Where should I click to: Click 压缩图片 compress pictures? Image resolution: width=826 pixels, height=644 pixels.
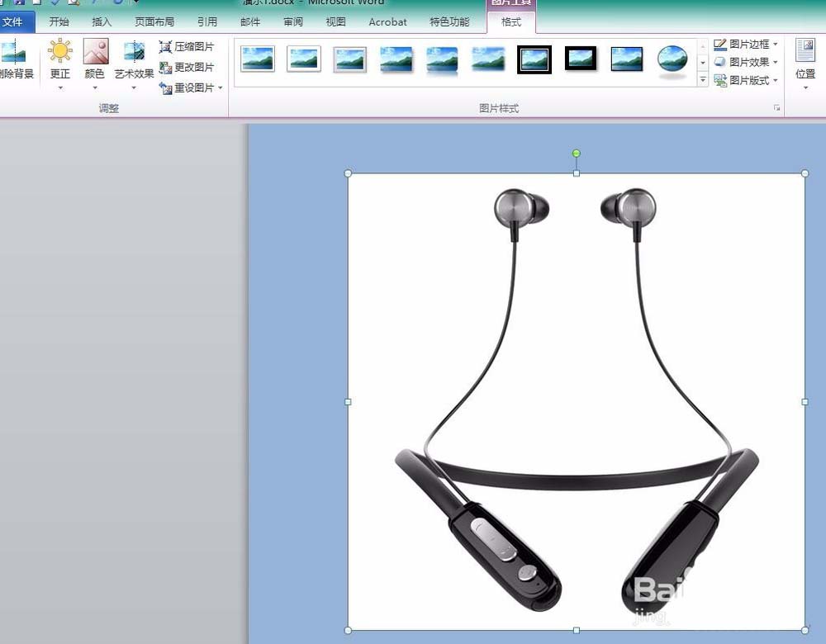(x=187, y=47)
